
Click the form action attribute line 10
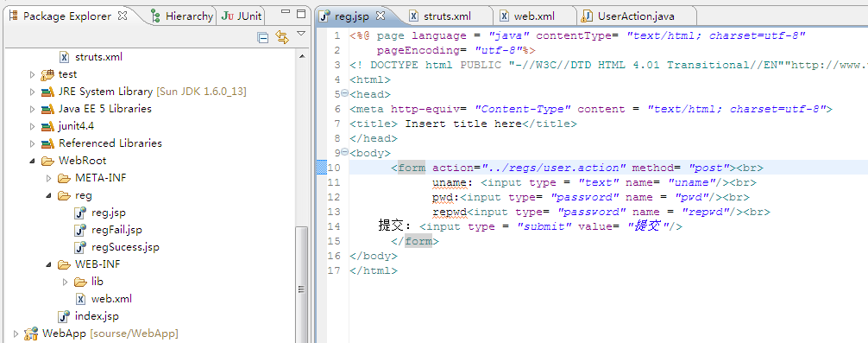click(529, 168)
